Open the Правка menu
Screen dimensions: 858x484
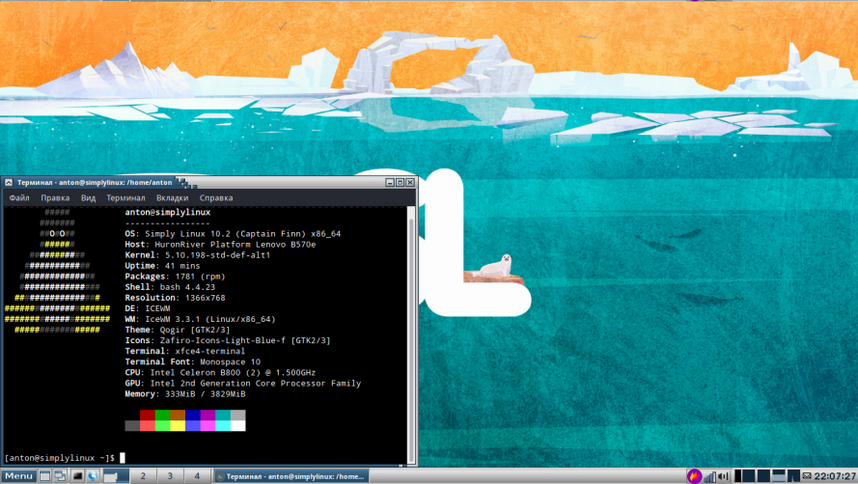[55, 198]
